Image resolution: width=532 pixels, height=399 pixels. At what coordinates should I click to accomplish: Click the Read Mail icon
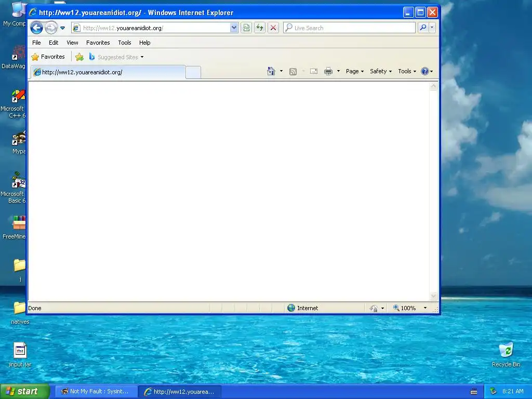[x=314, y=71]
